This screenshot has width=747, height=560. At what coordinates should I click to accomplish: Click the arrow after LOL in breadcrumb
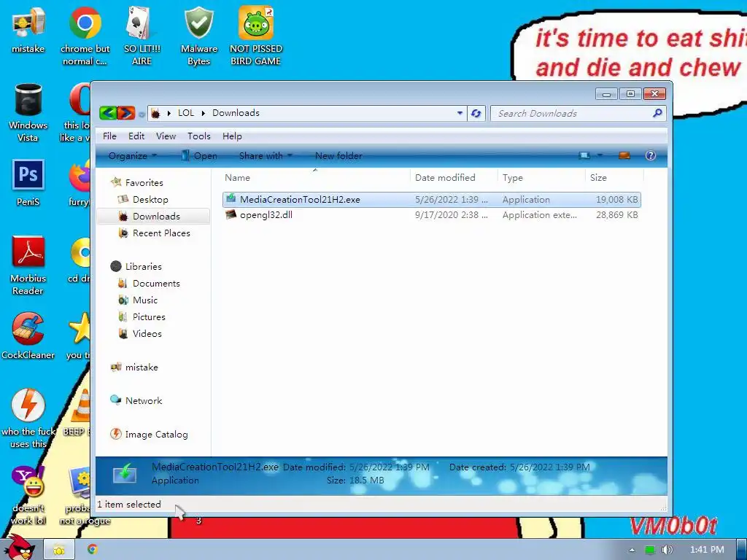(x=204, y=113)
